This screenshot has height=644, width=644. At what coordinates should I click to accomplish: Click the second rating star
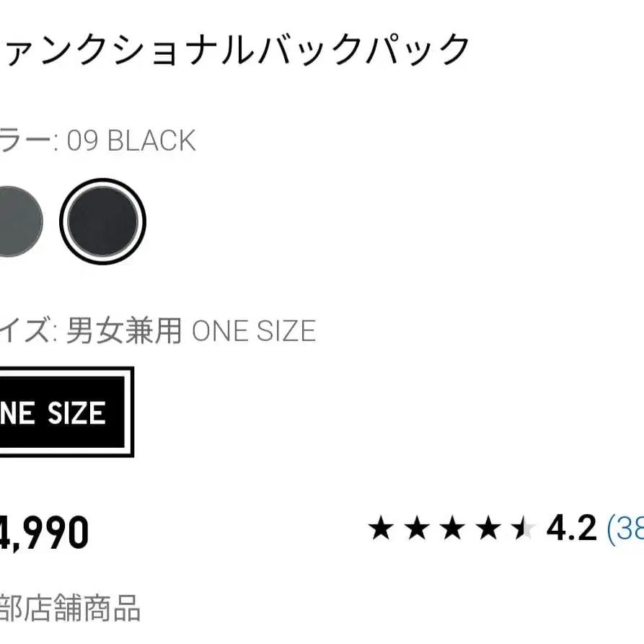tap(417, 529)
